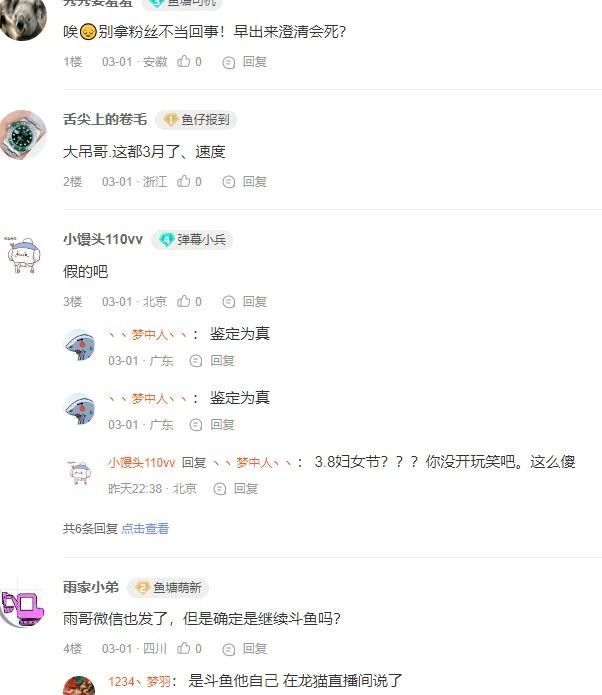Viewport: 602px width, 695px height.
Task: Open 小馒头110vv user profile name
Action: pyautogui.click(x=103, y=239)
